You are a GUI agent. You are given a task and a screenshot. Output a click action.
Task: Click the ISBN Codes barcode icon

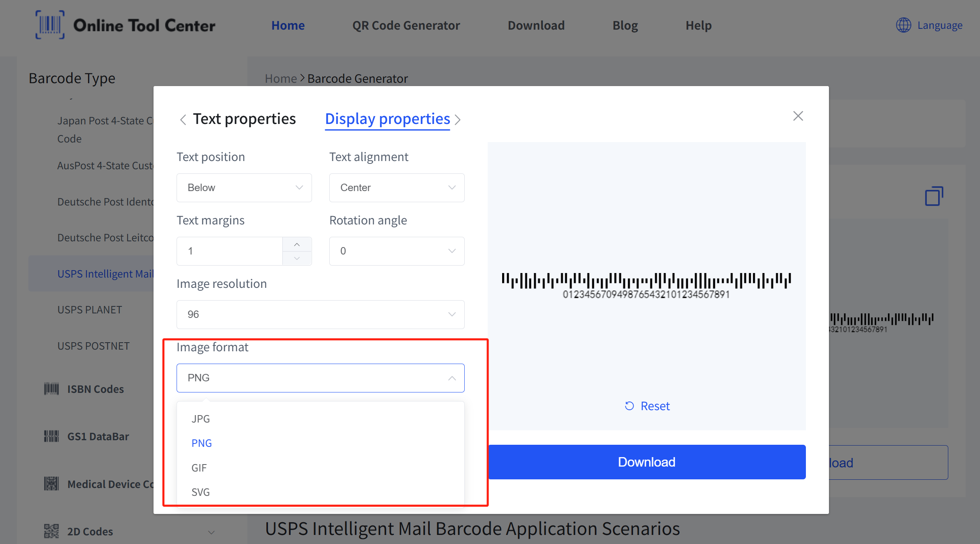pos(51,389)
